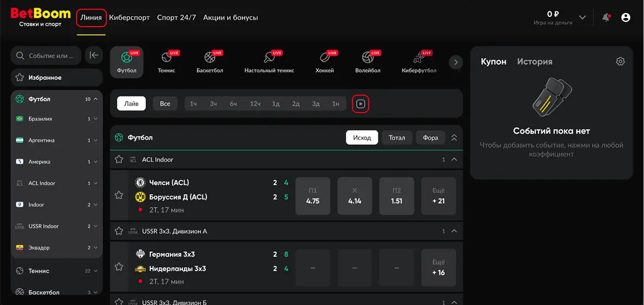
Task: Bet on П2 odds 1.51
Action: tap(396, 196)
